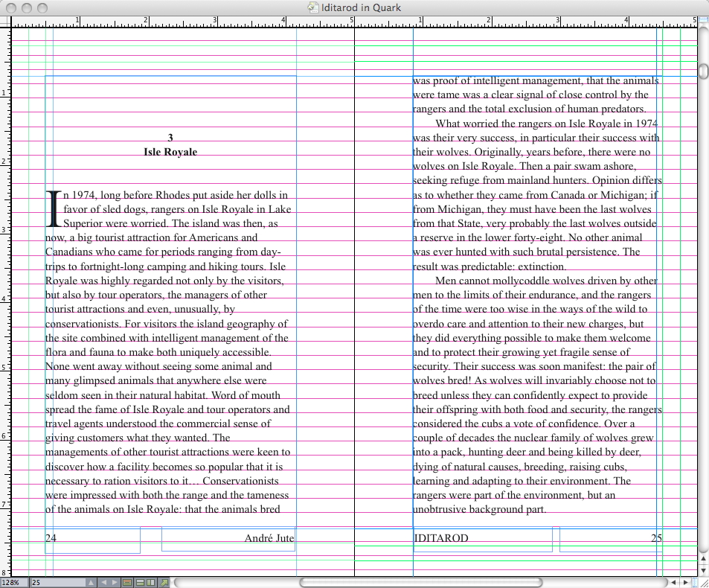
Task: Click the green export arrow icon
Action: (164, 583)
